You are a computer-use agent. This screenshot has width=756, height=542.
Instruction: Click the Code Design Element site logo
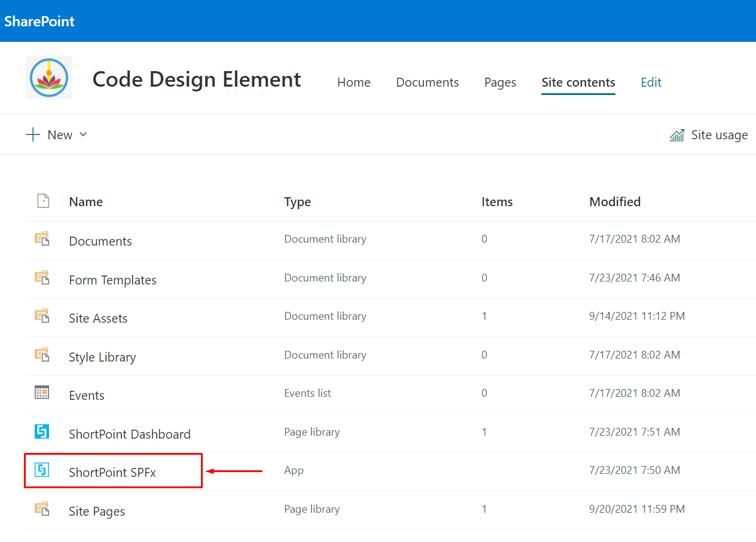click(x=49, y=78)
